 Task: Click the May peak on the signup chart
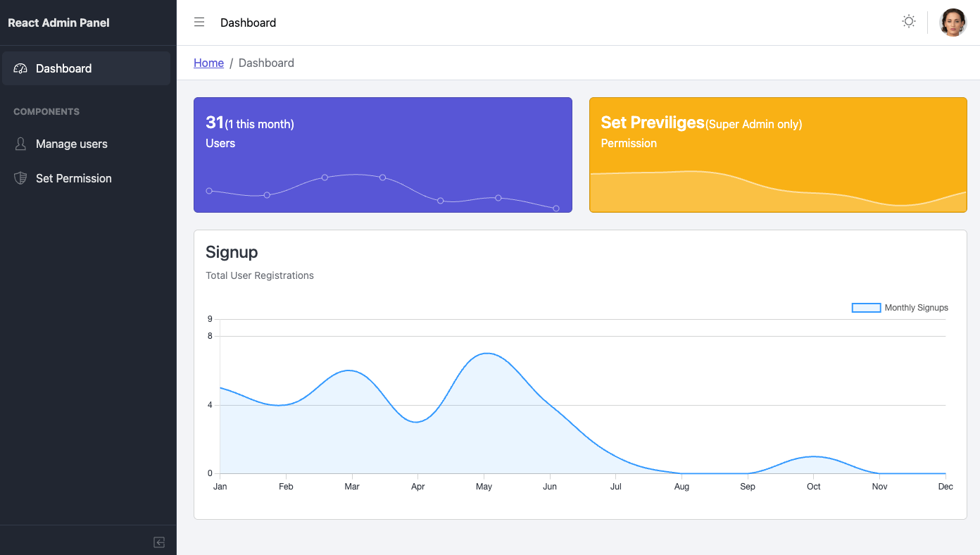point(486,354)
